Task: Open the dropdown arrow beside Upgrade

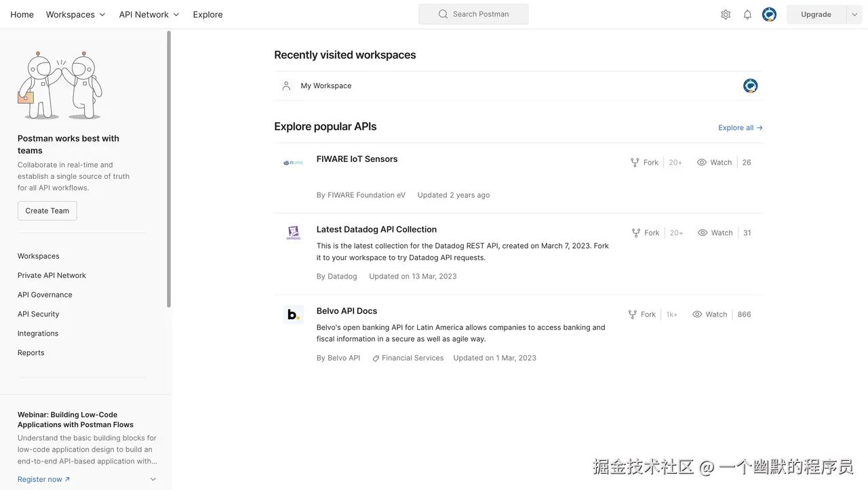Action: (x=854, y=14)
